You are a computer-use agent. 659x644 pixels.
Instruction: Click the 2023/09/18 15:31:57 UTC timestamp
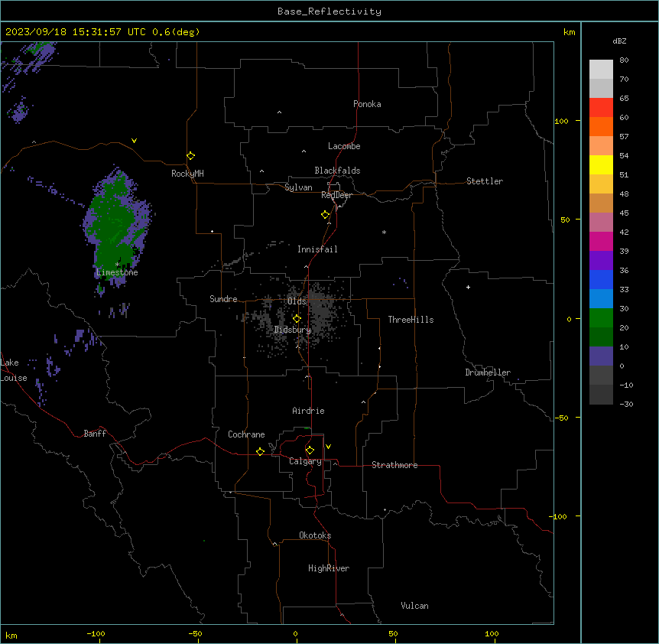click(76, 32)
